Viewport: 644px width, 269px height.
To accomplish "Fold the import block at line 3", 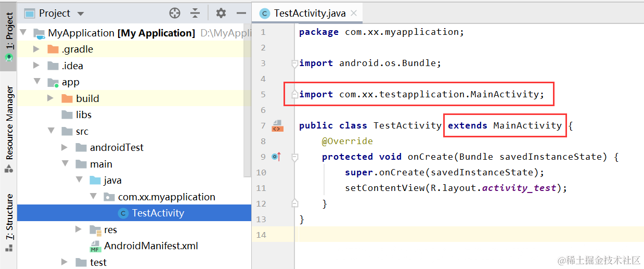I will [x=294, y=63].
